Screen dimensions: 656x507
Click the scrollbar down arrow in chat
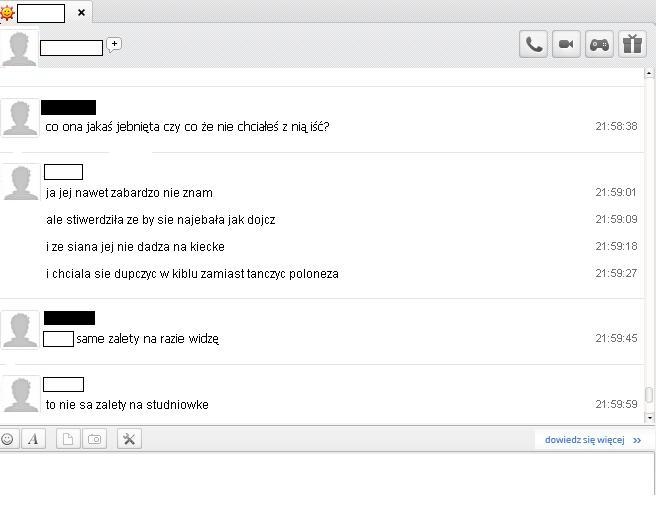coord(649,417)
